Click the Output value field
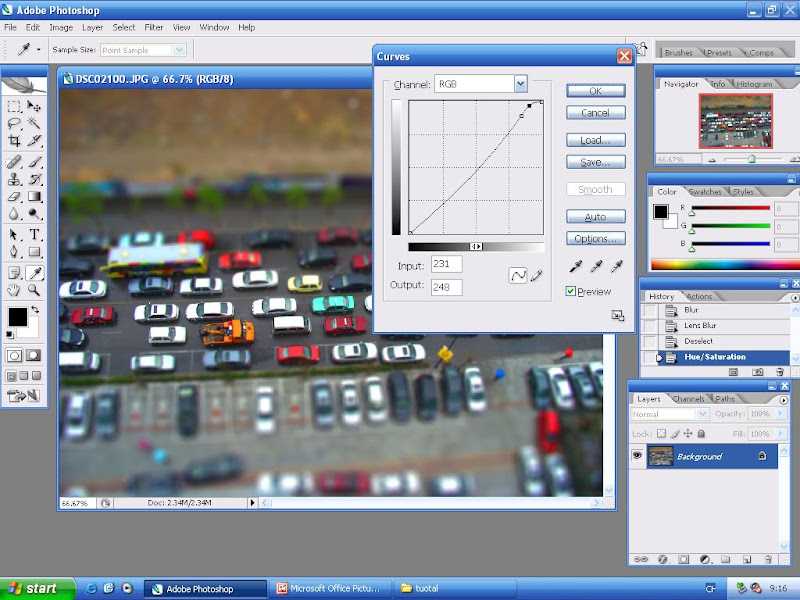 pyautogui.click(x=445, y=286)
